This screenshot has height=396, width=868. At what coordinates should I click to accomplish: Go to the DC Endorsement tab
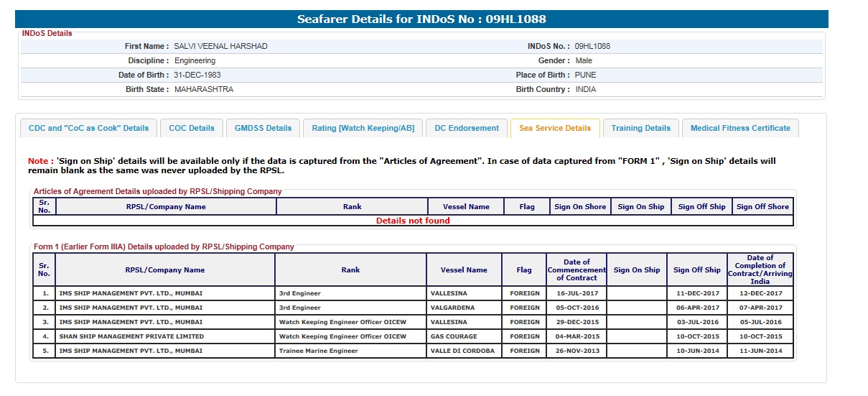click(x=467, y=128)
